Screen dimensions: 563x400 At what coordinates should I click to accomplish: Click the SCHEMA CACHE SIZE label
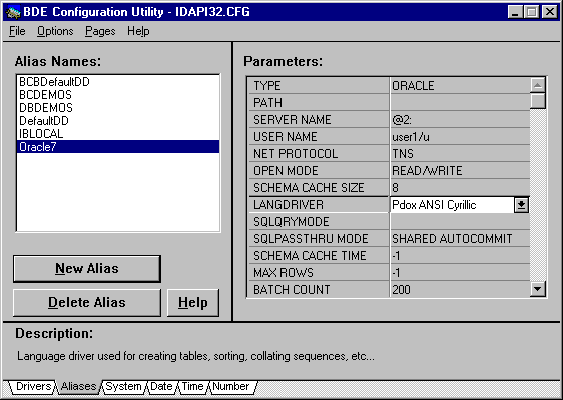(x=319, y=187)
